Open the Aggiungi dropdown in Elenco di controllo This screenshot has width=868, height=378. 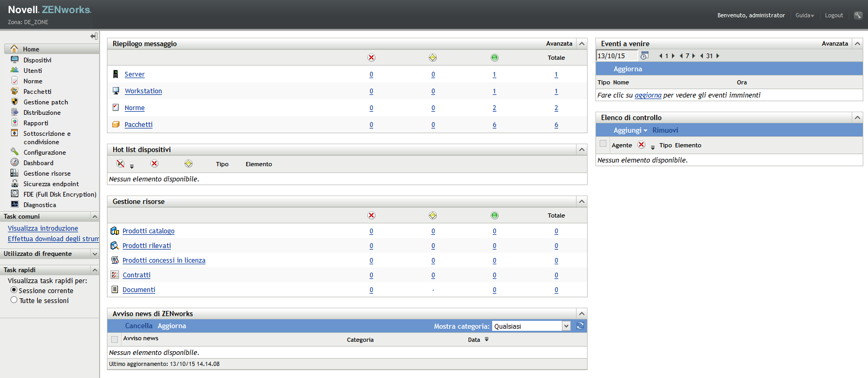[631, 130]
